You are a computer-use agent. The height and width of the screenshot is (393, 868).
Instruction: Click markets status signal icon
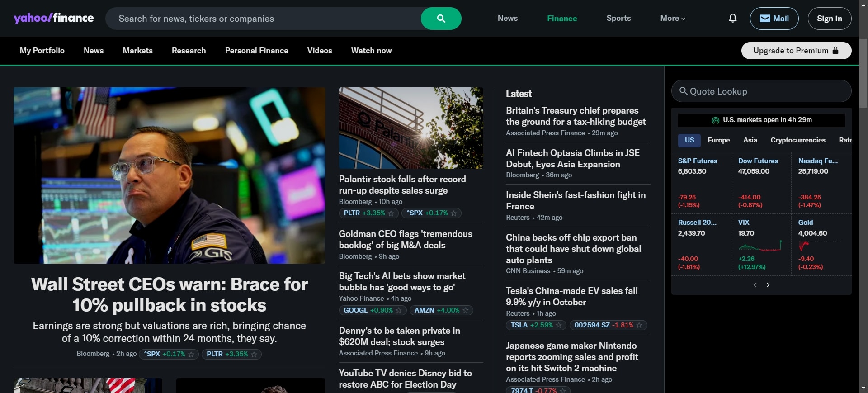pyautogui.click(x=716, y=120)
